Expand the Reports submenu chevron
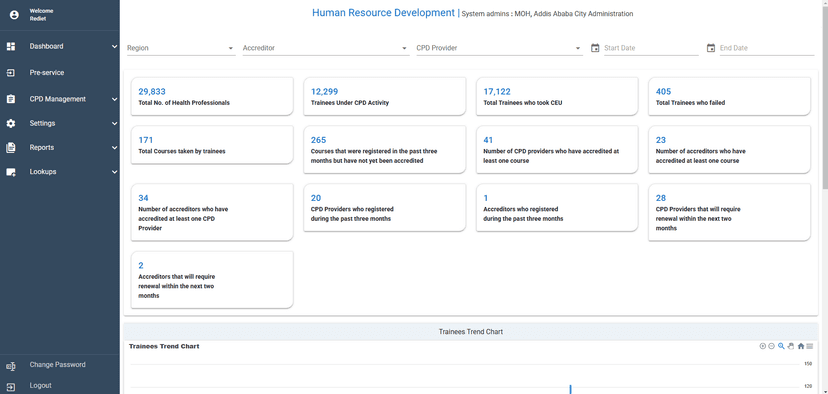The height and width of the screenshot is (394, 828). tap(115, 148)
